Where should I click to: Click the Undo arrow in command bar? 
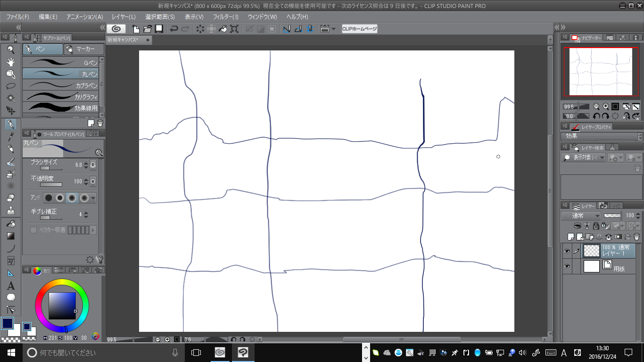pos(173,29)
